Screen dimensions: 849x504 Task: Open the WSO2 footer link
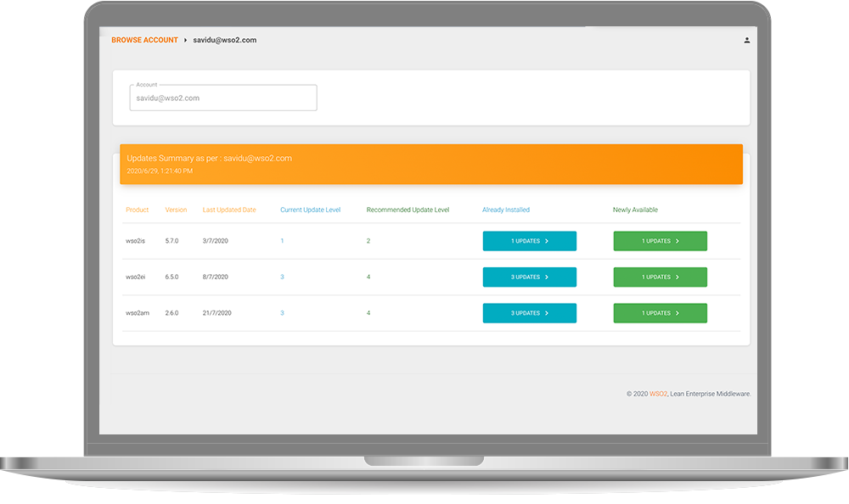coord(658,394)
